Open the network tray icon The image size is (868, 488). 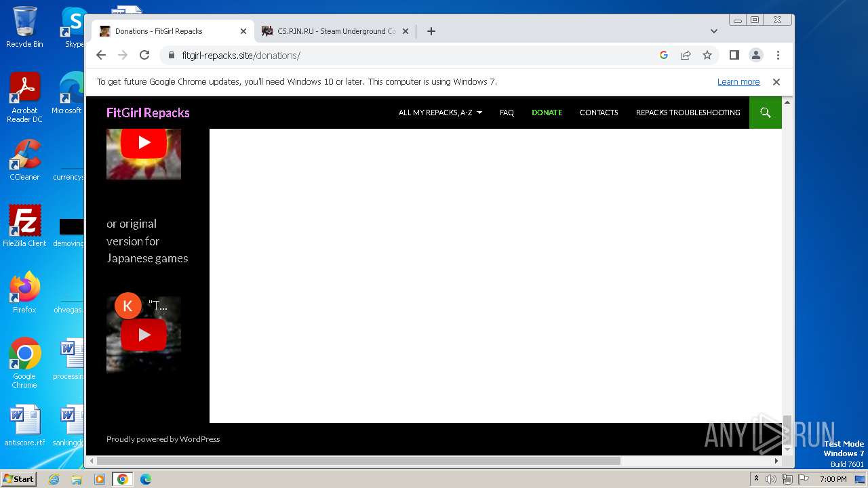[x=787, y=479]
